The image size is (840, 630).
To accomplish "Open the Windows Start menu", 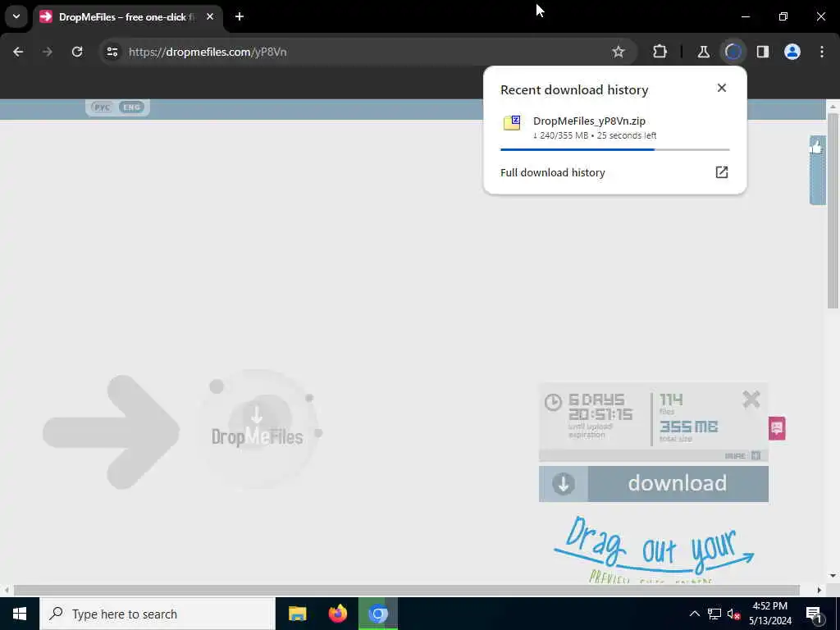I will 20,614.
